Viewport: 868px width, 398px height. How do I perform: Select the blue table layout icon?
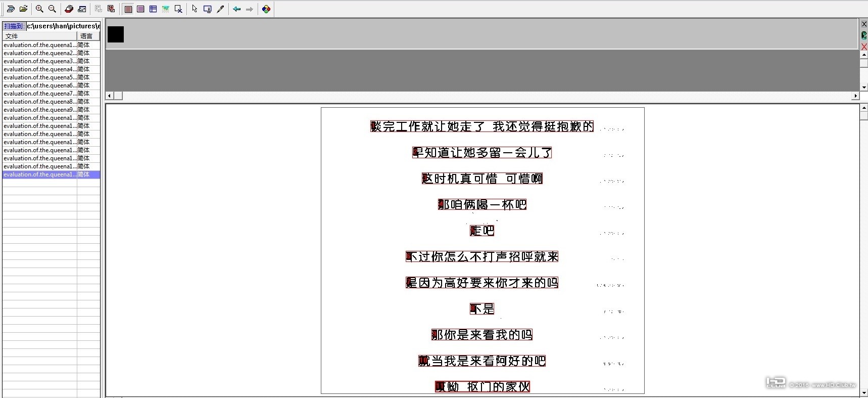[153, 9]
